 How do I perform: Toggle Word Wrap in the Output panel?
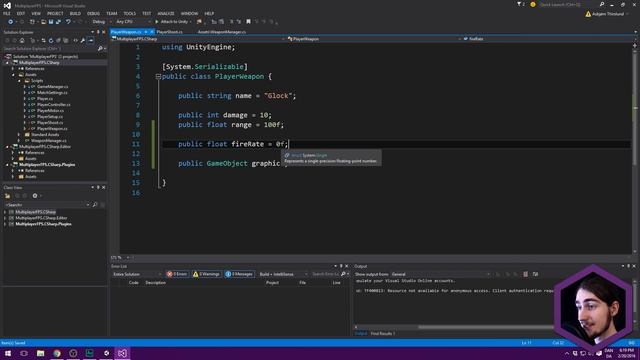(536, 274)
